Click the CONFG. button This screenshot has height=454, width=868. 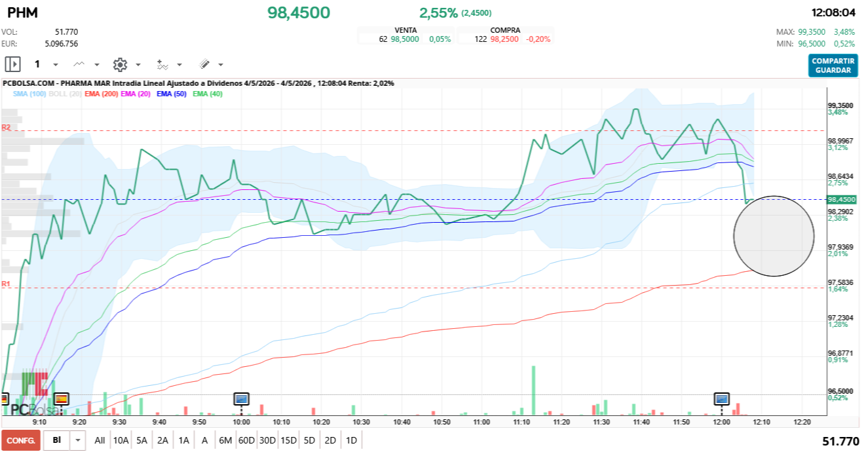point(21,441)
